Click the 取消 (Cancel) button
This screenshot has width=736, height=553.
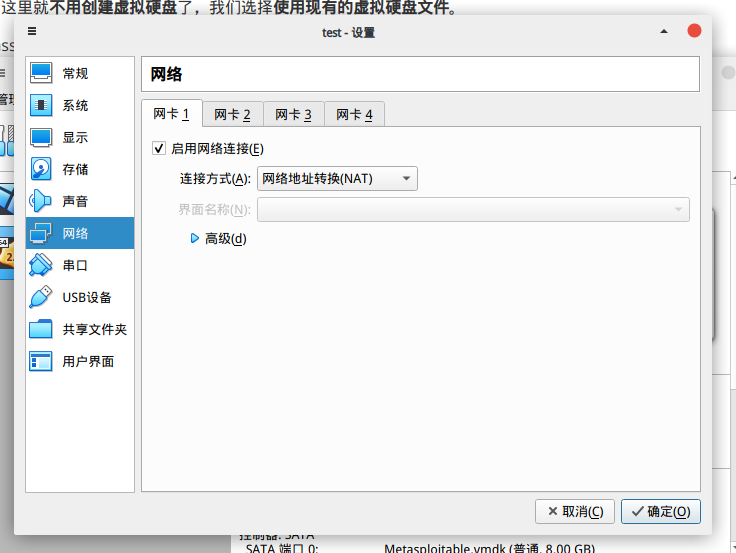574,511
